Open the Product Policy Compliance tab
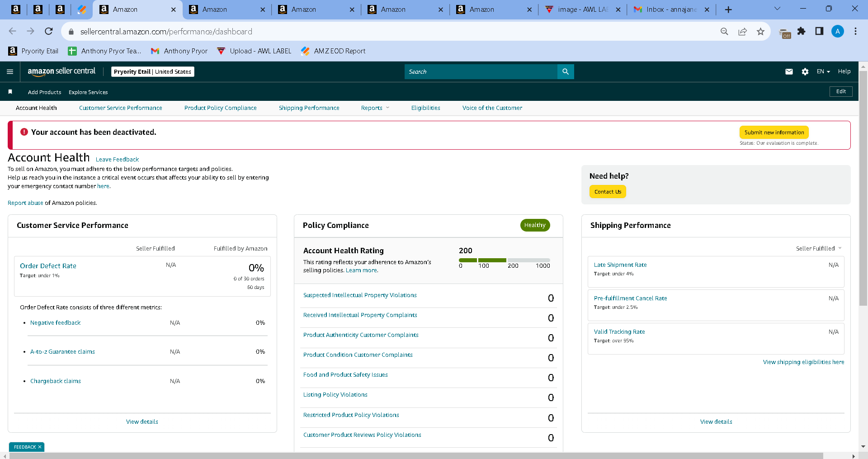This screenshot has width=868, height=459. click(221, 108)
